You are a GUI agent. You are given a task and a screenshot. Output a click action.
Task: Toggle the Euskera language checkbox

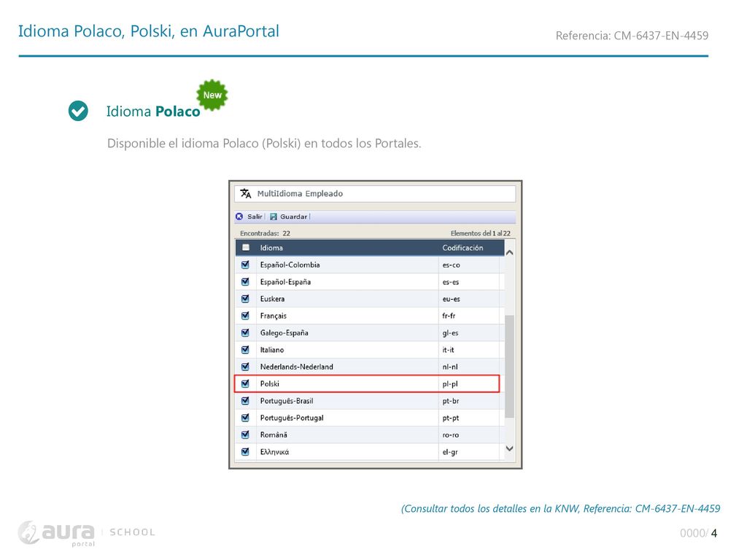[245, 299]
